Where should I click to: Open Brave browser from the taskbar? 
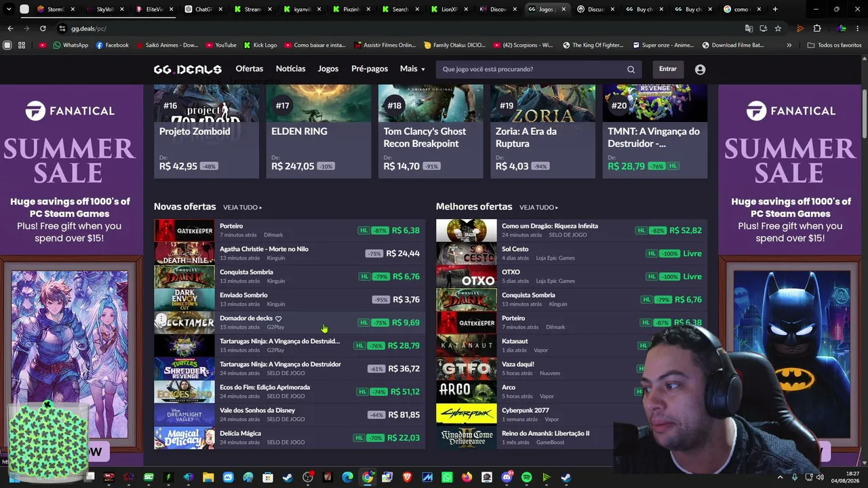(407, 478)
